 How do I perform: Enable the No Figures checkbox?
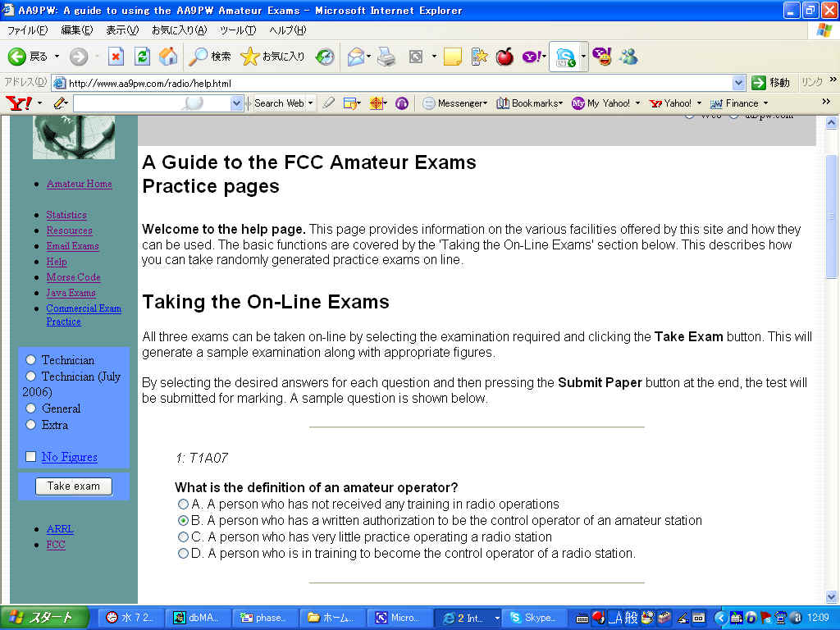tap(31, 457)
